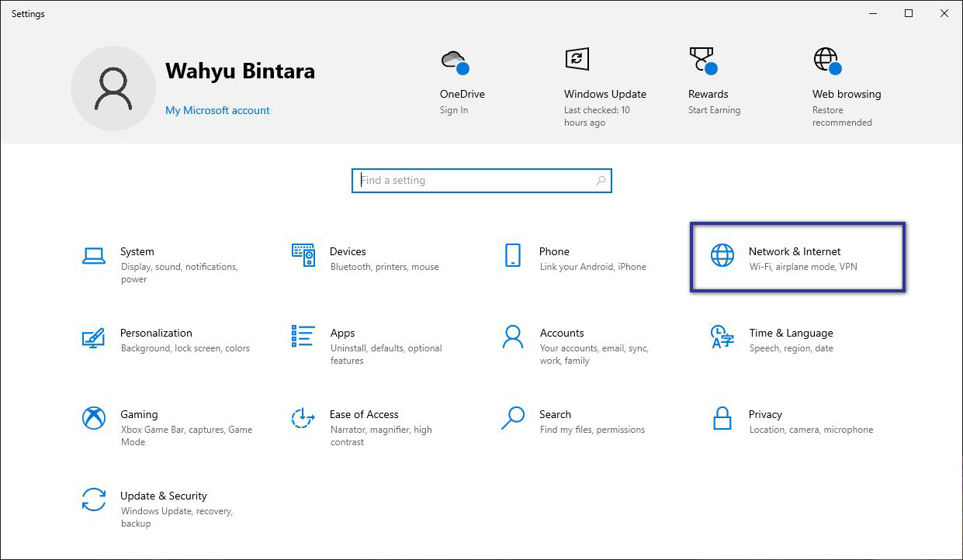Open the Phone settings icon

click(x=513, y=255)
